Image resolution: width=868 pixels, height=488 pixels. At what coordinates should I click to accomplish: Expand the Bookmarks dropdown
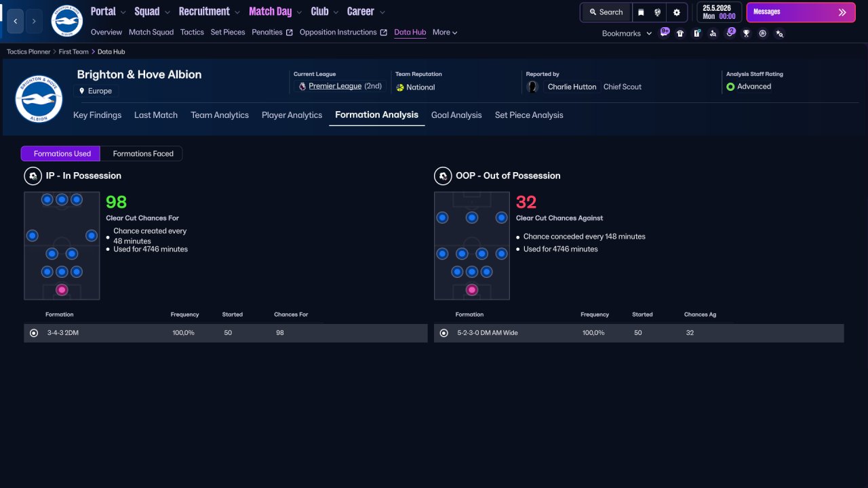tap(627, 33)
